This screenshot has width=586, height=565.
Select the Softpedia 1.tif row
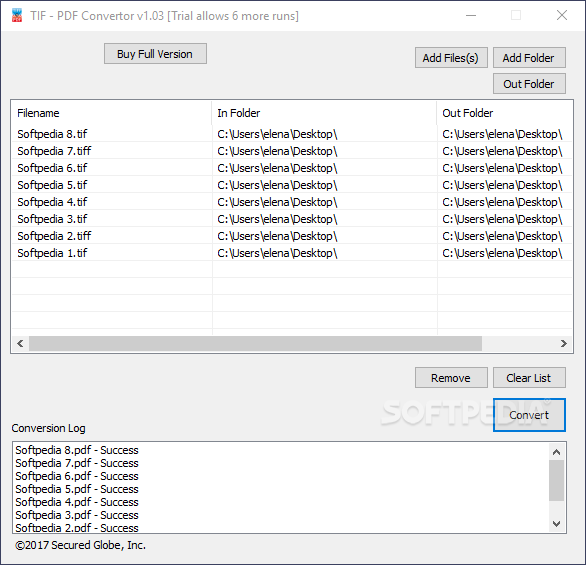click(292, 253)
